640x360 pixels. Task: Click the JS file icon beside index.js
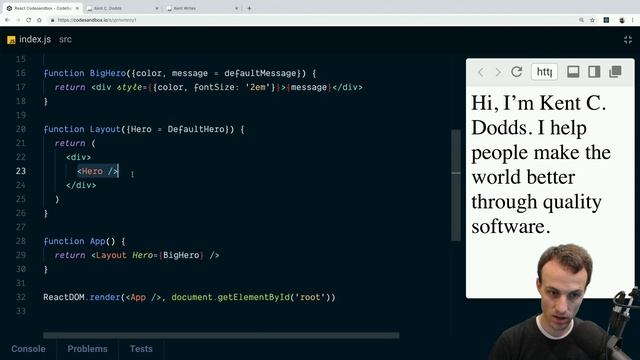pyautogui.click(x=11, y=40)
